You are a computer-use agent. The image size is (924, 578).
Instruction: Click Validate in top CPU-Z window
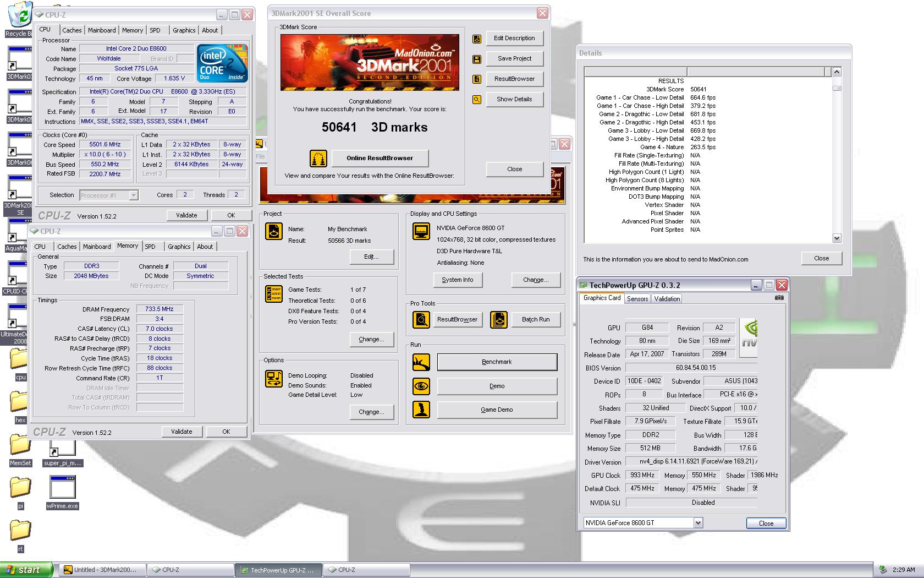pos(186,216)
